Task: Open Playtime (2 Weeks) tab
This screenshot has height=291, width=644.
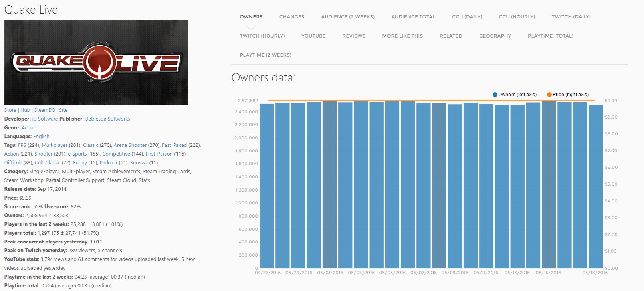Action: coord(265,55)
